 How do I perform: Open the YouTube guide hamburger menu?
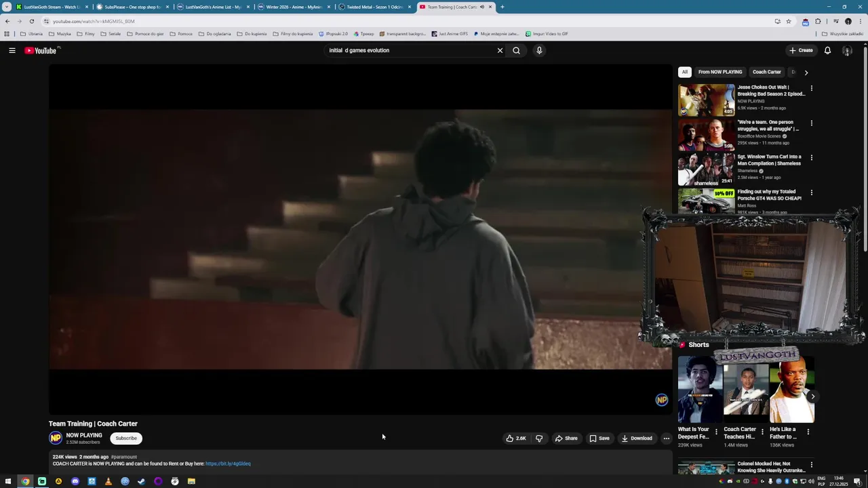point(12,50)
